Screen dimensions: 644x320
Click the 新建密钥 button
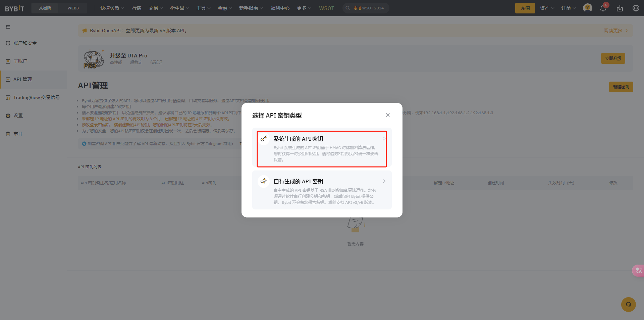point(621,87)
